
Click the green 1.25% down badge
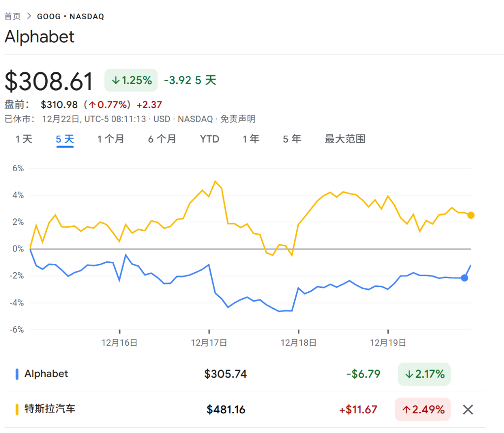131,80
